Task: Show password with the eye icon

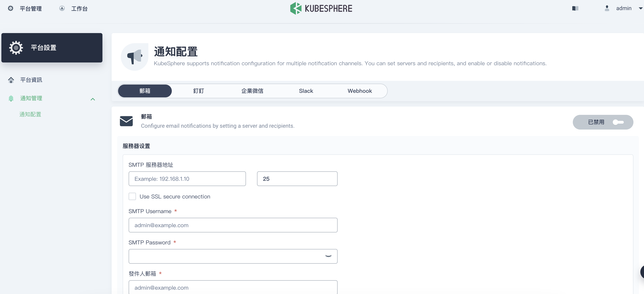Action: (x=328, y=256)
